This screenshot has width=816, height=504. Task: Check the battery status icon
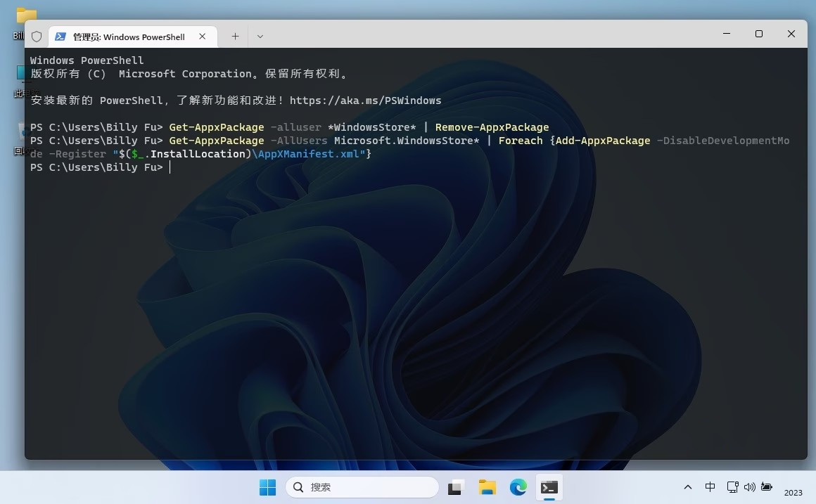tap(767, 486)
